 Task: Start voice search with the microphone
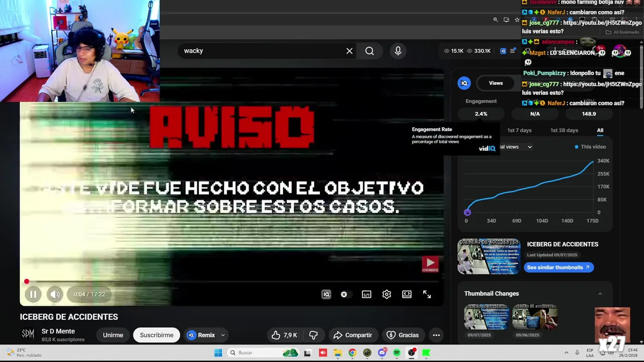point(398,51)
